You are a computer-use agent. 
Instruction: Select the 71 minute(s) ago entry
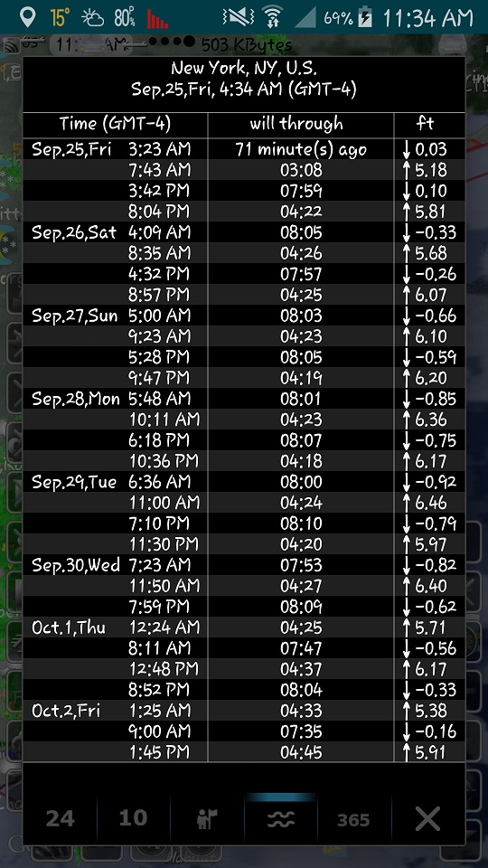(301, 149)
